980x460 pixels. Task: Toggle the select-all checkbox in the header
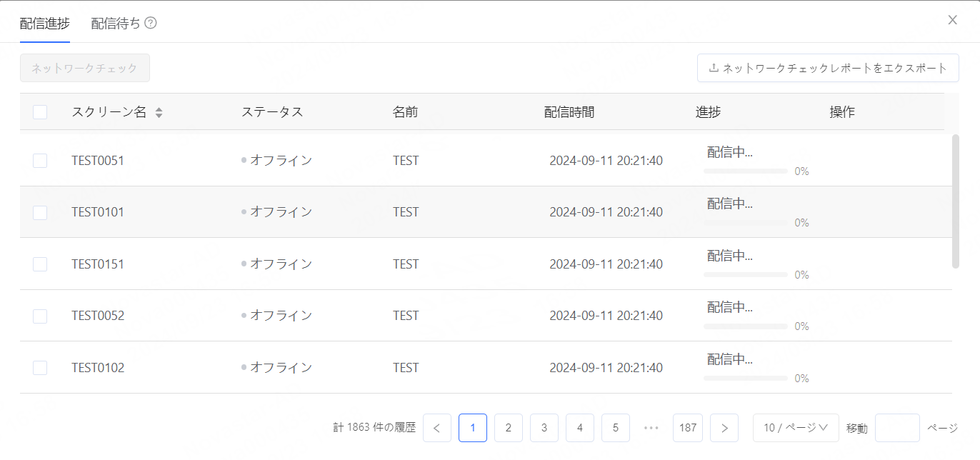40,112
